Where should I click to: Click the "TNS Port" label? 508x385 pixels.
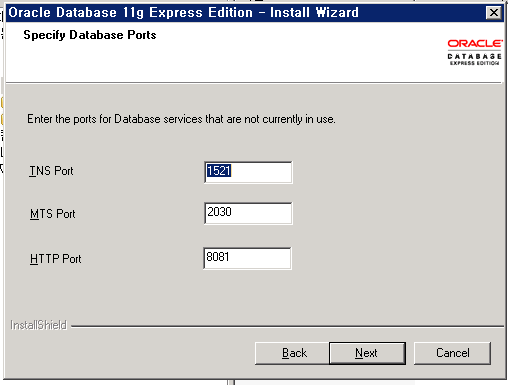click(x=51, y=171)
